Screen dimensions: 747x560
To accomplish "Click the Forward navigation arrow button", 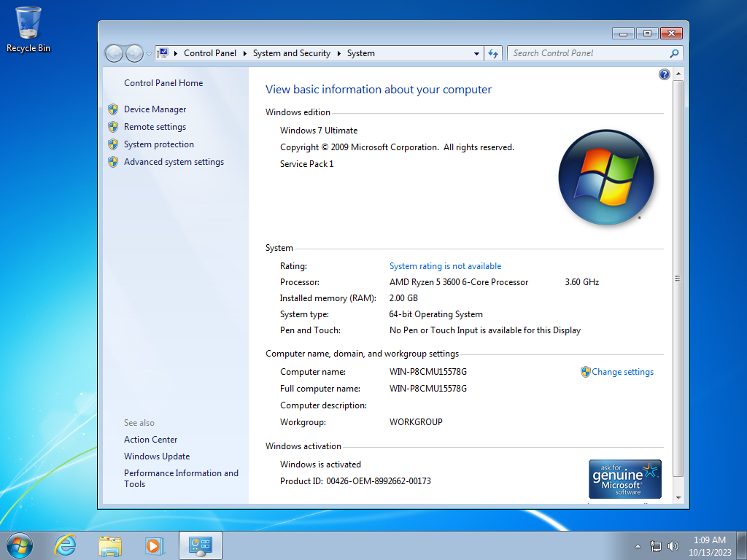I will pyautogui.click(x=134, y=53).
